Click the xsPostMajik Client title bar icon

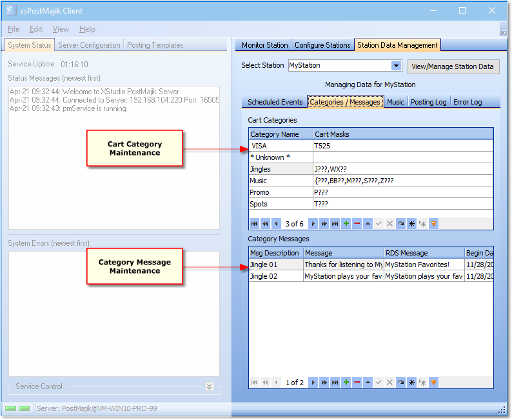coord(11,10)
